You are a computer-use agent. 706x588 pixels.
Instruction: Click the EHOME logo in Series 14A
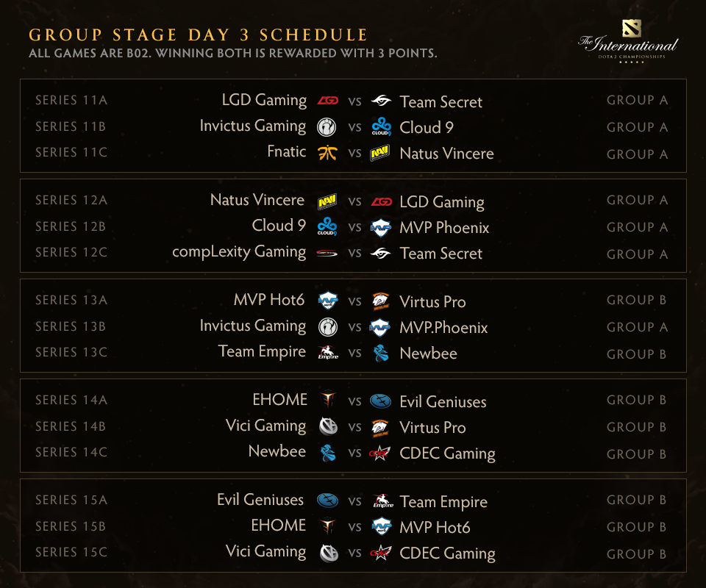click(x=327, y=400)
